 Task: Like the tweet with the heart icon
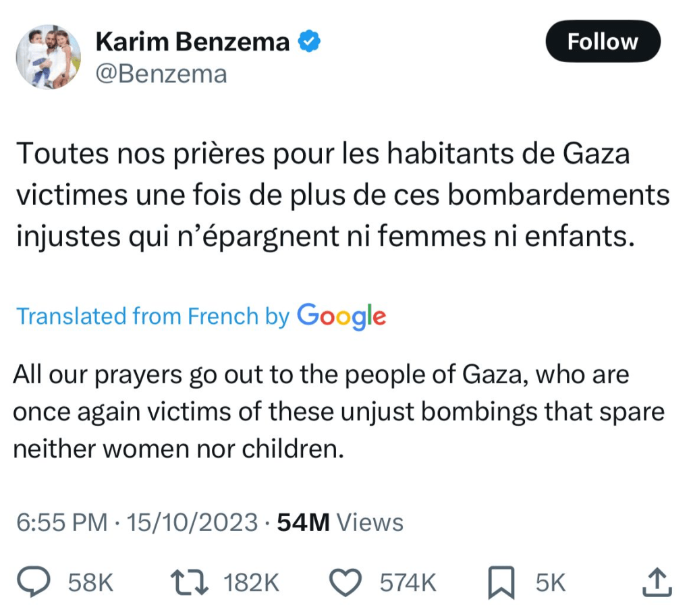coord(345,583)
